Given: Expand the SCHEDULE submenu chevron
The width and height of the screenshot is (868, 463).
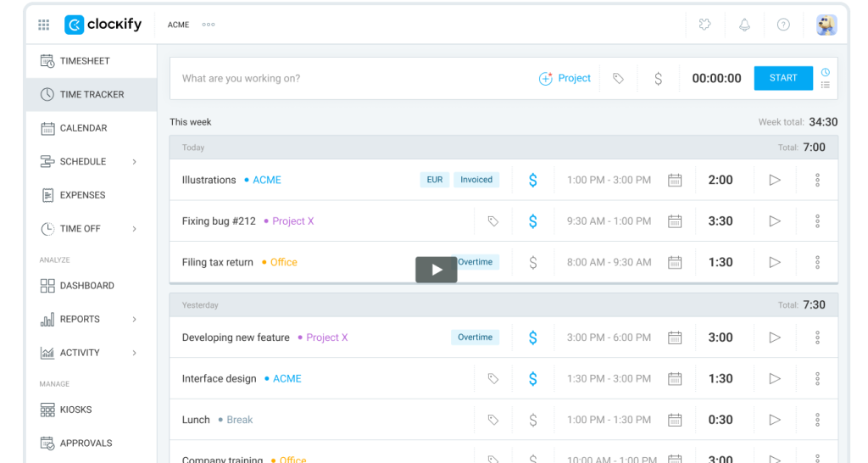Looking at the screenshot, I should click(135, 162).
